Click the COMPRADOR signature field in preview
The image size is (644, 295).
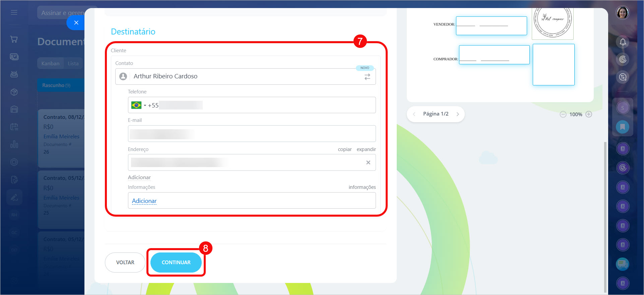494,55
